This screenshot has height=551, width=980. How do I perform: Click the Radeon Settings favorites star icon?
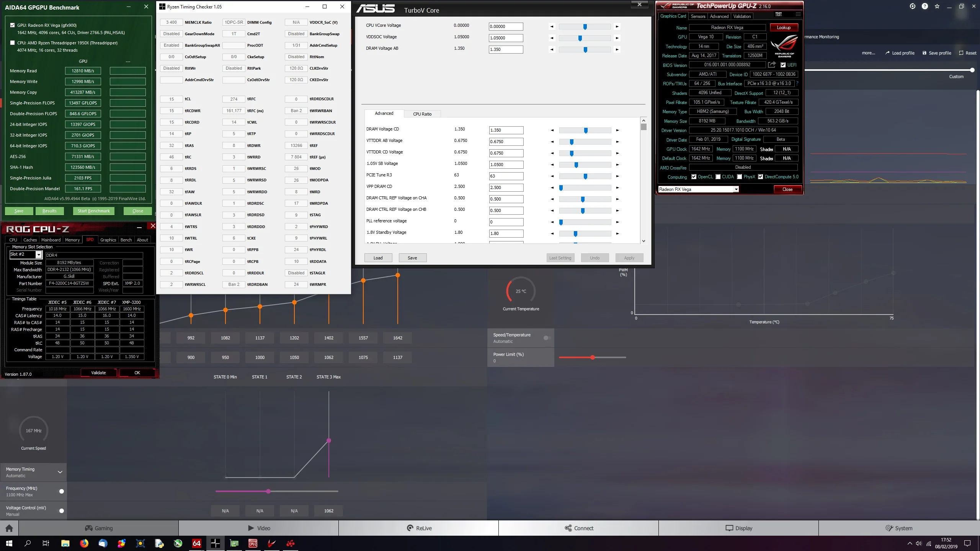937,6
